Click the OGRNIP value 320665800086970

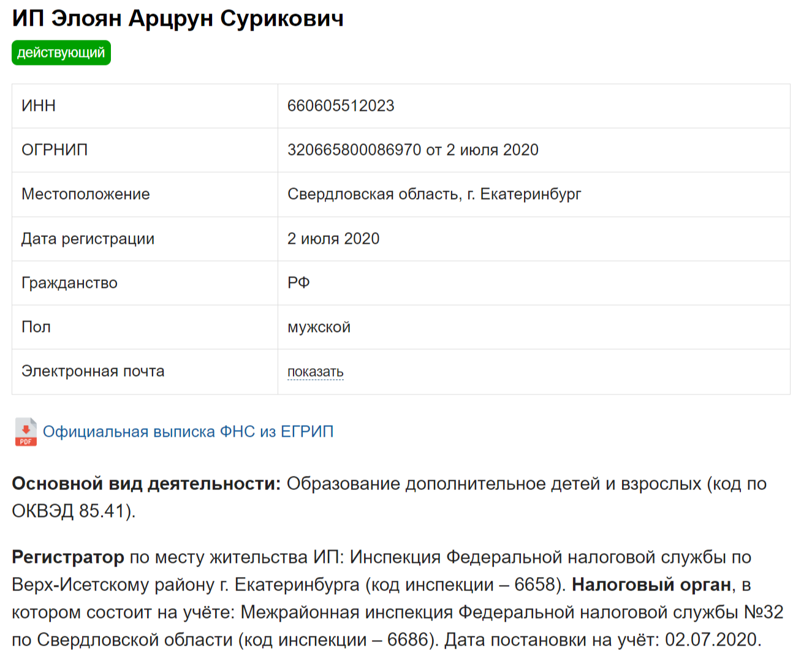click(x=354, y=150)
